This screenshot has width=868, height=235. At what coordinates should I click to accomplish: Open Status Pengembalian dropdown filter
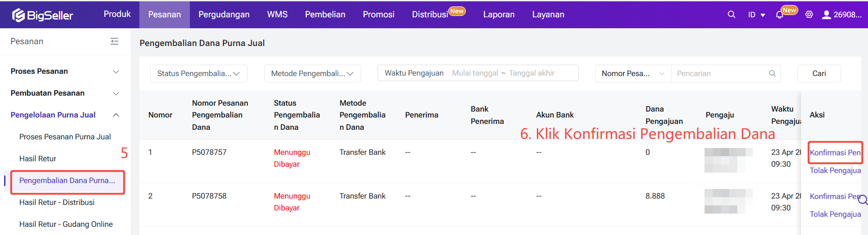[199, 73]
